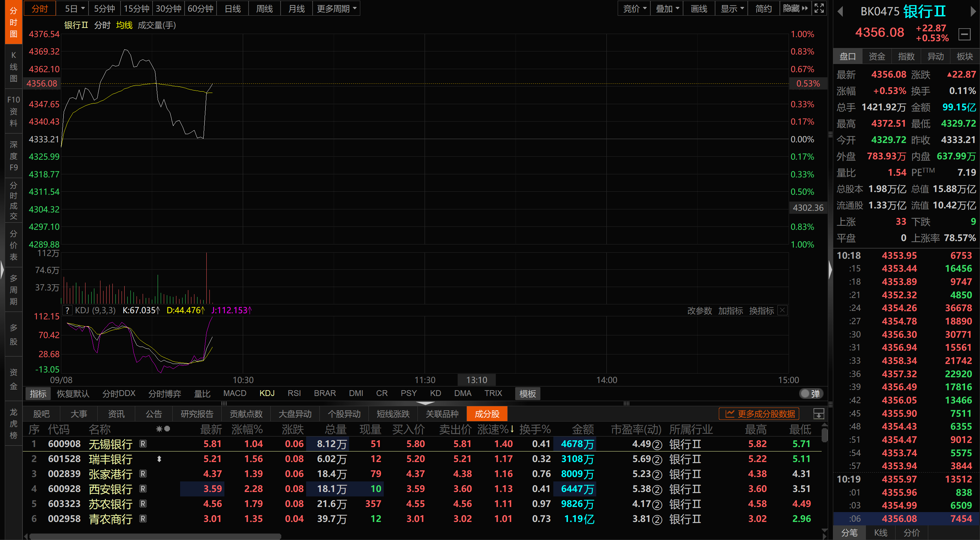980x540 pixels.
Task: Open the 叠加 overlay dropdown
Action: (x=667, y=9)
